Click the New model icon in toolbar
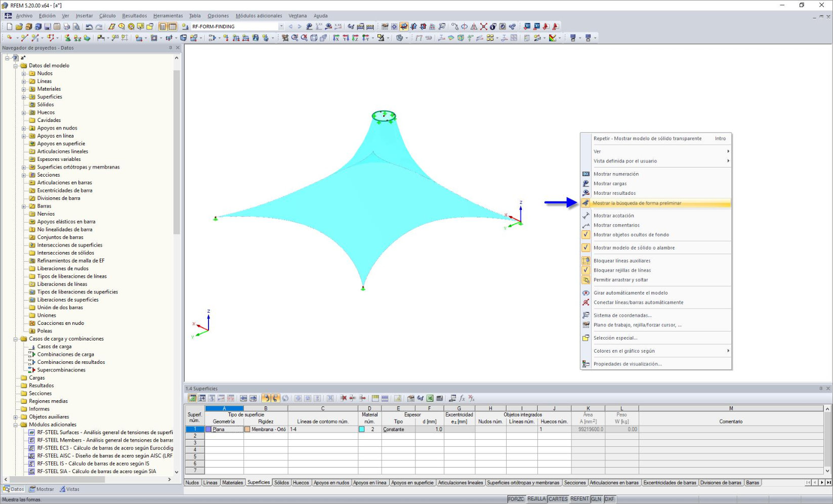Image resolution: width=833 pixels, height=504 pixels. click(x=9, y=26)
